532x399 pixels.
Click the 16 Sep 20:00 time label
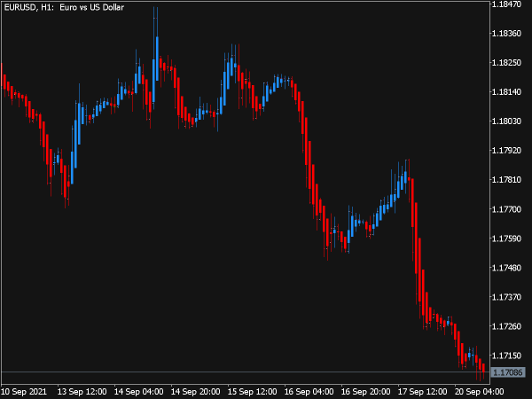tap(365, 392)
